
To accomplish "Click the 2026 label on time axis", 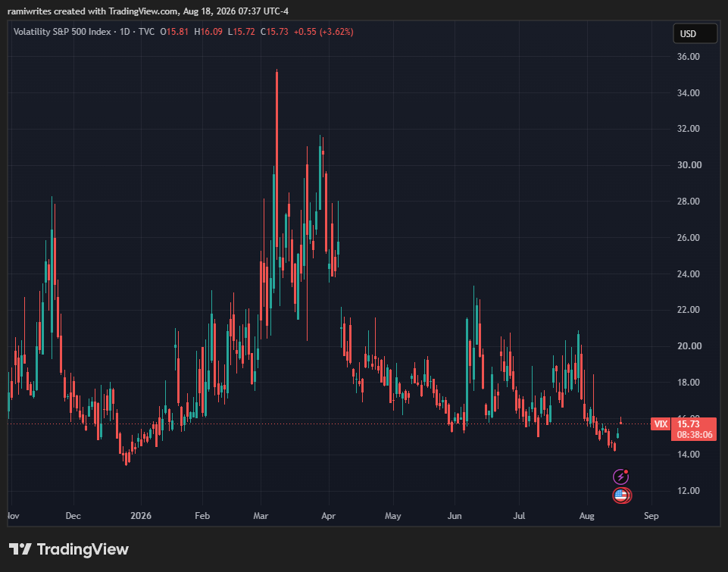I will tap(141, 516).
